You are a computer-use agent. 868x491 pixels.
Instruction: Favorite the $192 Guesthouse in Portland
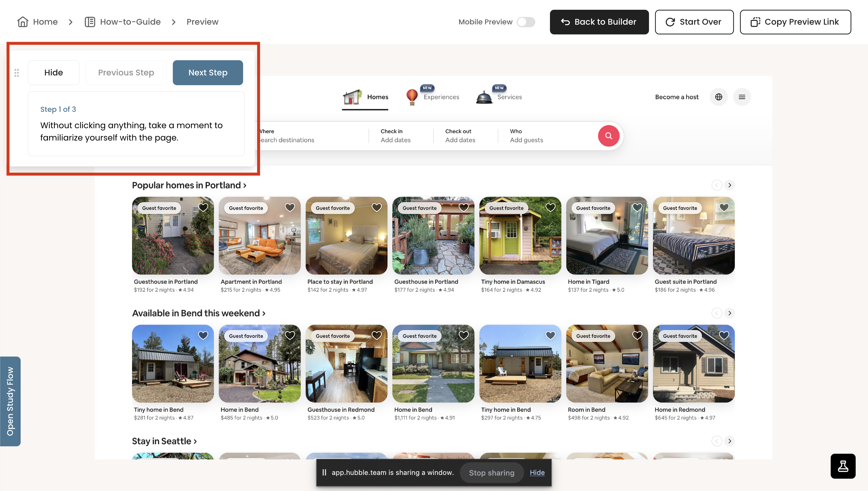[x=203, y=207]
